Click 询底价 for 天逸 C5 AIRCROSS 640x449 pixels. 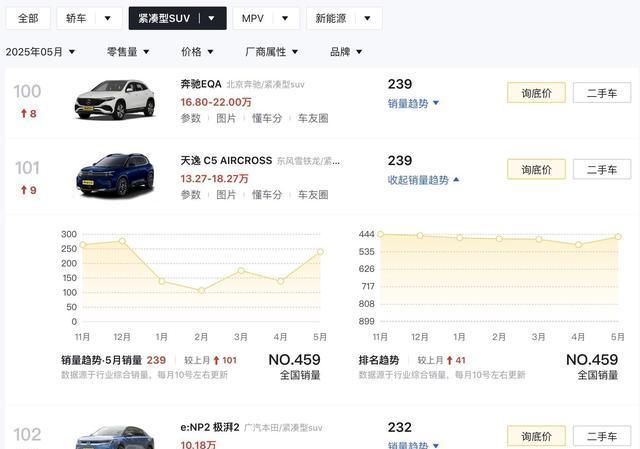point(536,169)
